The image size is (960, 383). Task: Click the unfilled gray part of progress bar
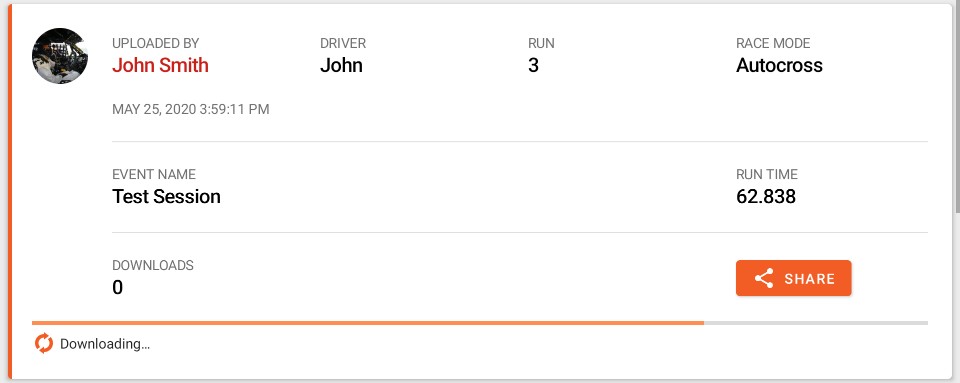(816, 322)
